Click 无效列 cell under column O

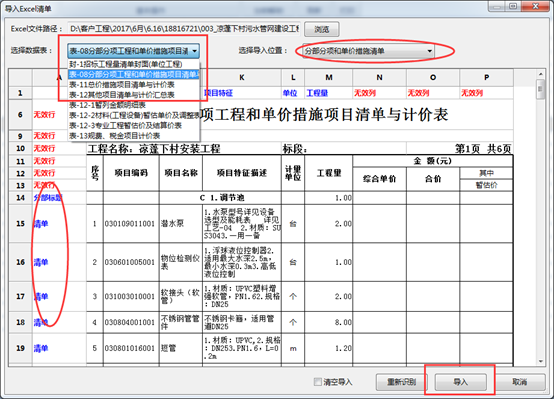[x=433, y=93]
